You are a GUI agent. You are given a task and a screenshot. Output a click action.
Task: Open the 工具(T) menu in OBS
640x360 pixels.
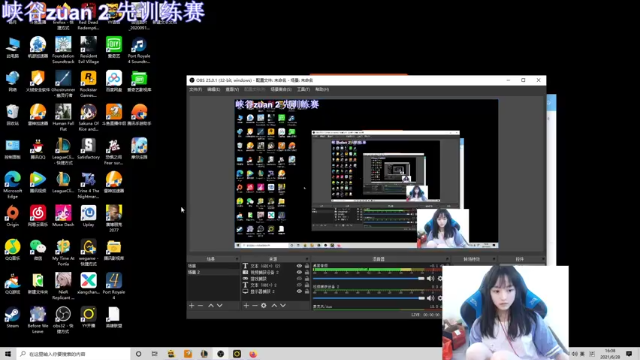(x=303, y=89)
